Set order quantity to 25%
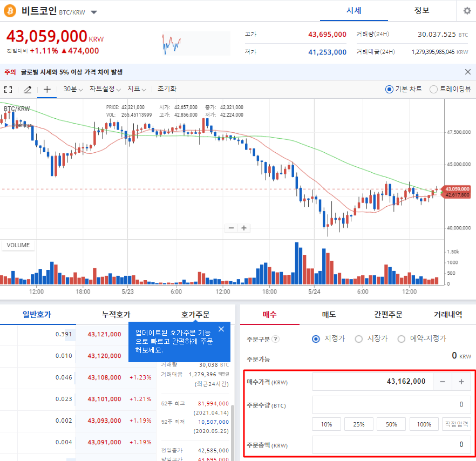 pyautogui.click(x=359, y=424)
